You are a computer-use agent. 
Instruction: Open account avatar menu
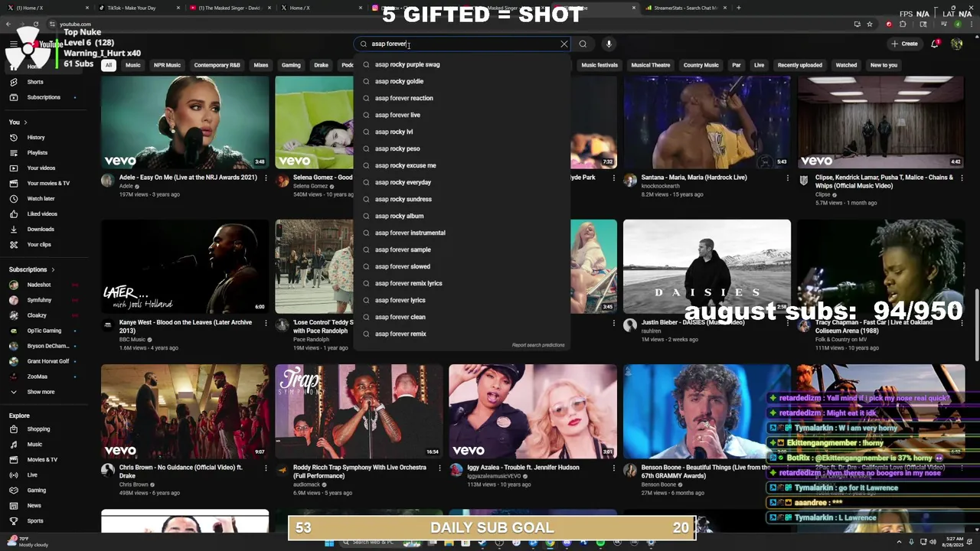pyautogui.click(x=956, y=44)
